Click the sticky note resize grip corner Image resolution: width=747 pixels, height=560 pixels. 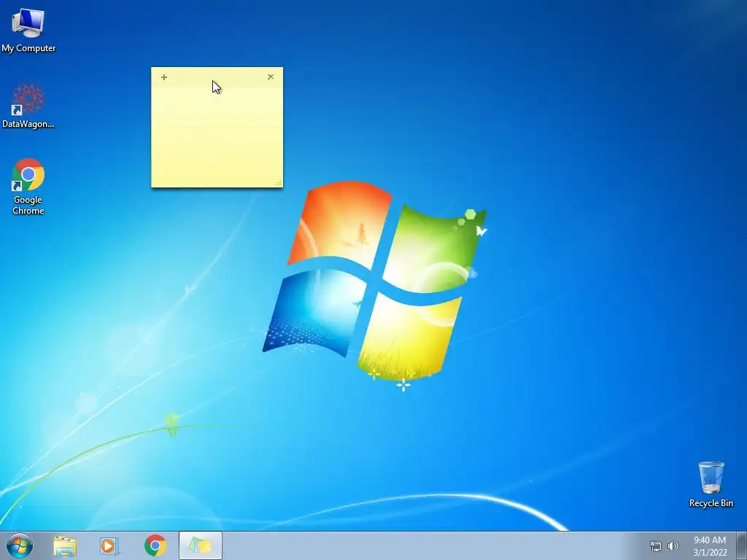pyautogui.click(x=278, y=183)
